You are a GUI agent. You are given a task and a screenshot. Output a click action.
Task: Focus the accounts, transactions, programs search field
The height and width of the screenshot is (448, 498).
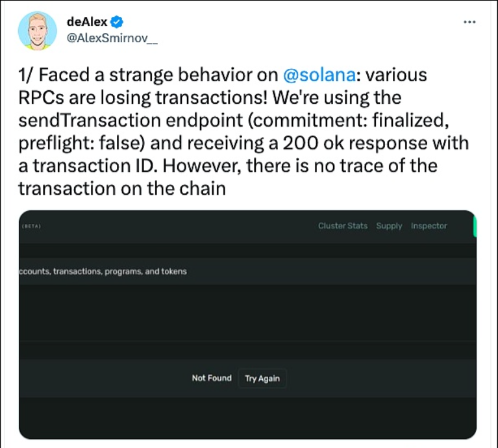point(195,271)
